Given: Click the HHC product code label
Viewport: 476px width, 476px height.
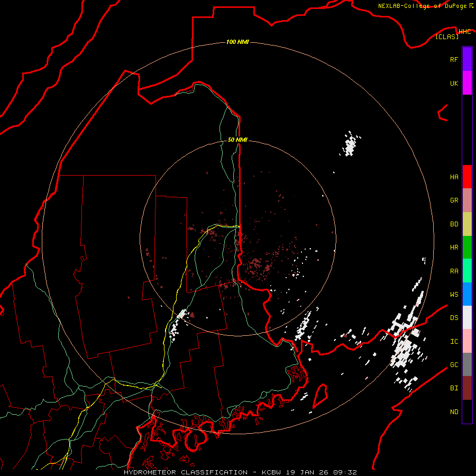Looking at the screenshot, I should (464, 32).
